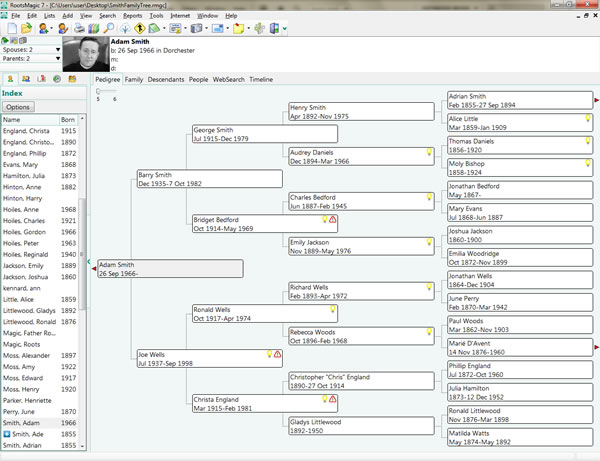600x461 pixels.
Task: Click the books icon in the toolbar
Action: coord(93,28)
